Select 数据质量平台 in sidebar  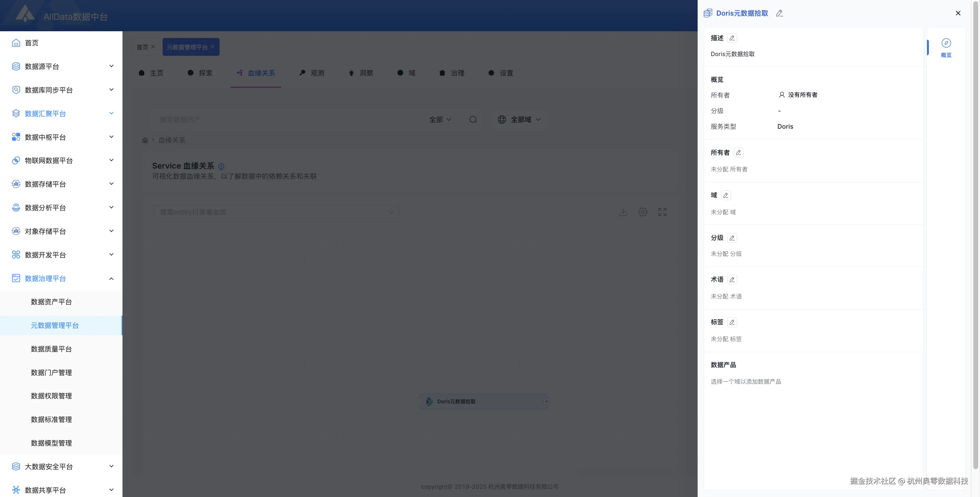tap(51, 349)
